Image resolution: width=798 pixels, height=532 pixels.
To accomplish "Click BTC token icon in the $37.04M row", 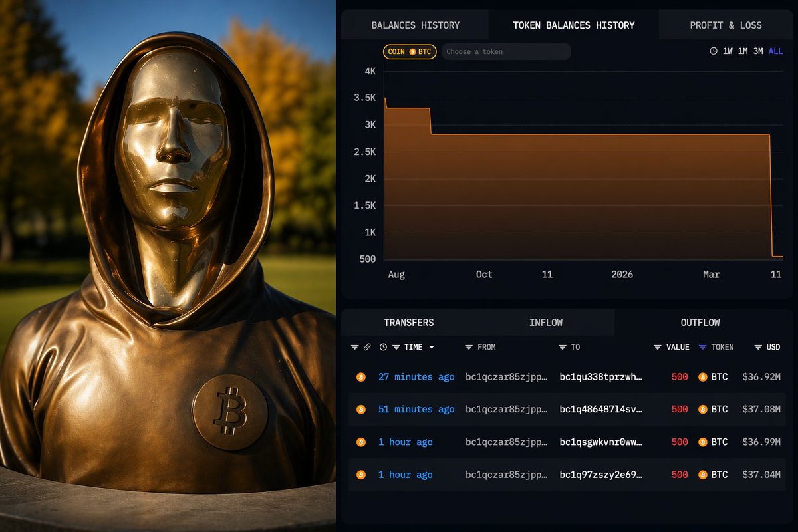I will coord(703,475).
